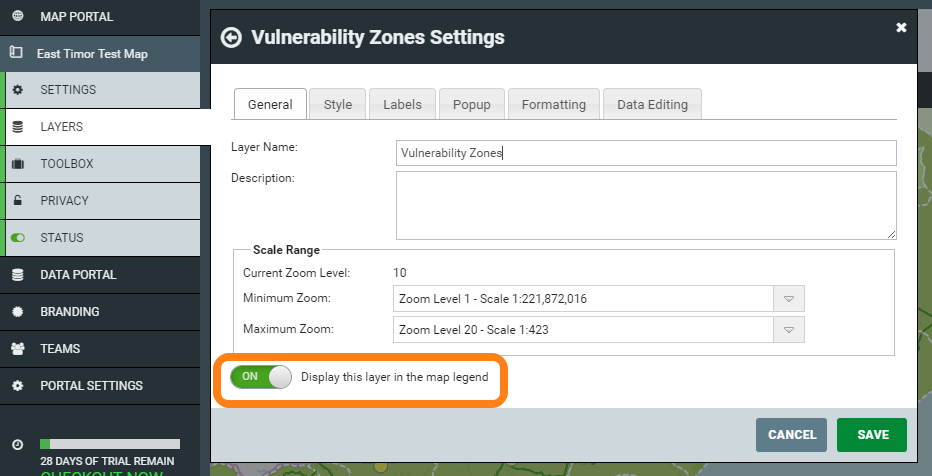Viewport: 932px width, 476px height.
Task: Click the 'Vulnerability Zones Settings' title
Action: [x=378, y=37]
